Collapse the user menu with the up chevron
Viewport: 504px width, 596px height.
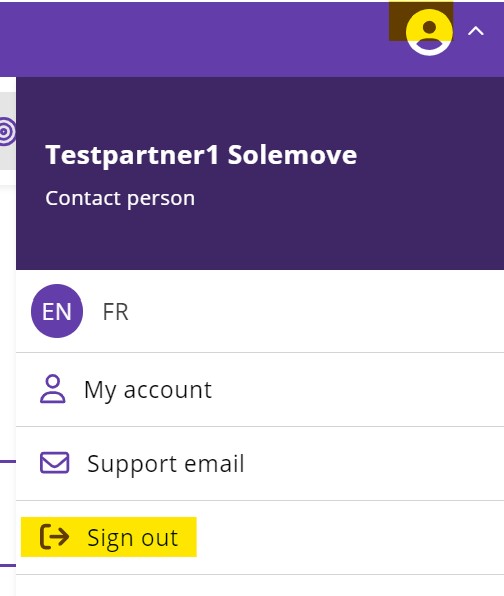(475, 31)
